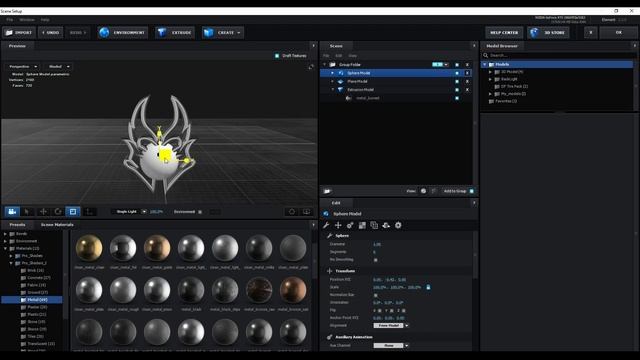The image size is (640, 360).
Task: Select the first gold metal material thumbnail
Action: click(89, 248)
